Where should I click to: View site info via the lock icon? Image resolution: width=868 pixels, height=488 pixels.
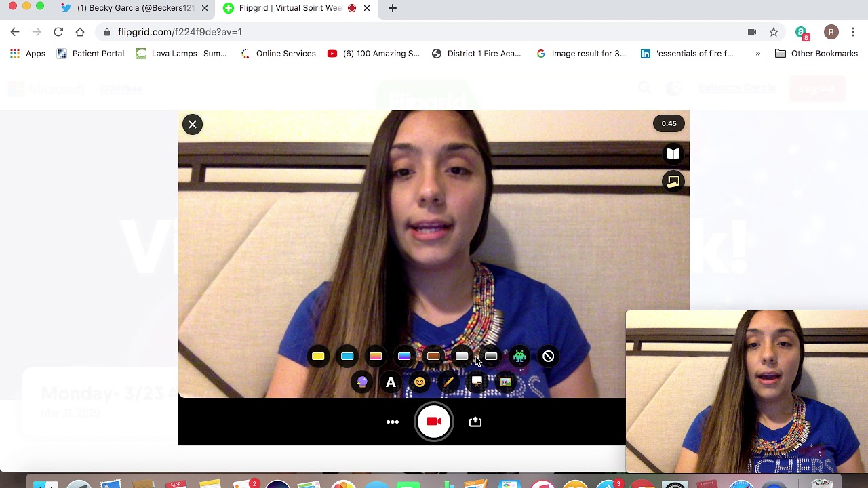click(x=107, y=32)
